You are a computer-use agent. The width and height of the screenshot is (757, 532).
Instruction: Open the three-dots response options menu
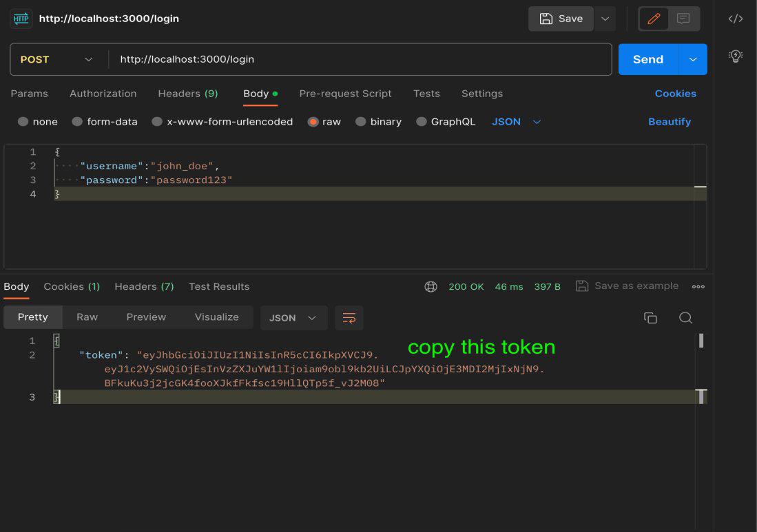(698, 287)
